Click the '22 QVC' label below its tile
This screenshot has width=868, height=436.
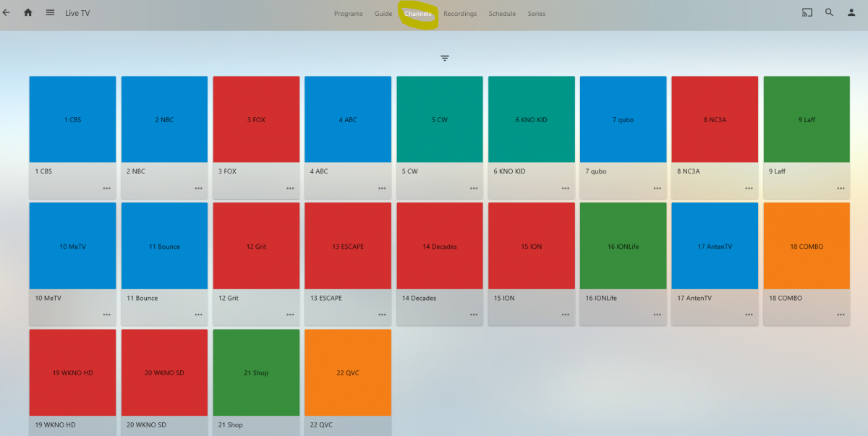[x=321, y=425]
